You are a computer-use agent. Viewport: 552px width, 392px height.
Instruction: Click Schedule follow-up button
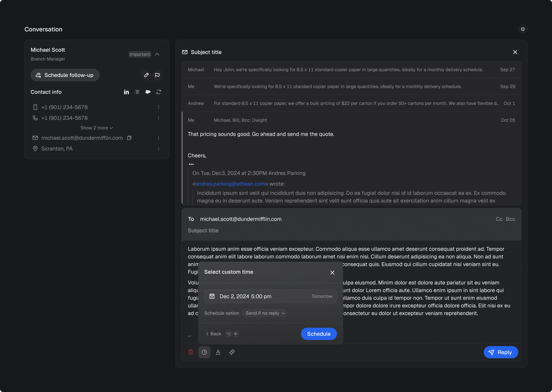tap(65, 75)
